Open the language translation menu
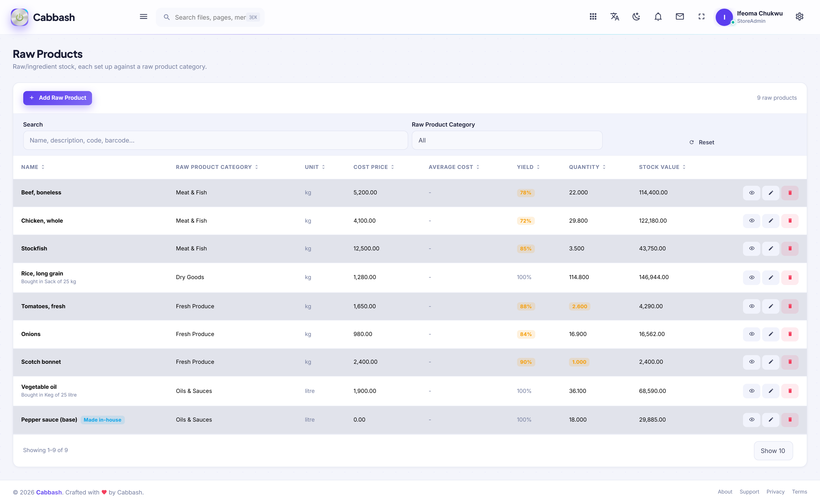Image resolution: width=820 pixels, height=504 pixels. click(x=615, y=17)
